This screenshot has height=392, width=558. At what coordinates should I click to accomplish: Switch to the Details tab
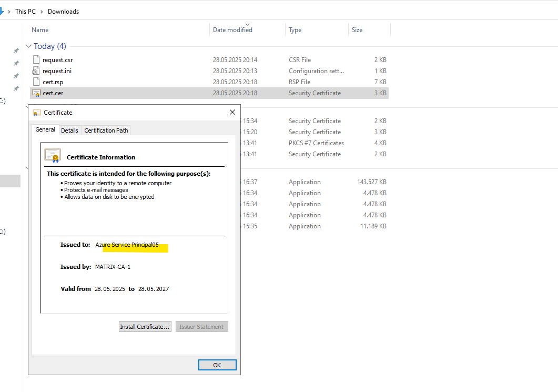[69, 130]
